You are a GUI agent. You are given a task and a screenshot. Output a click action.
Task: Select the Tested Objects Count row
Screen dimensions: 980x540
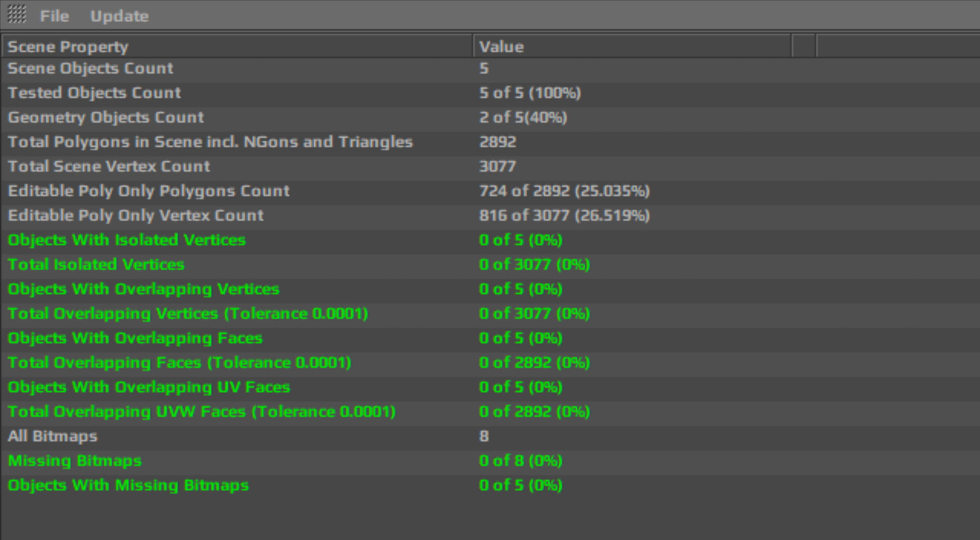pos(490,93)
